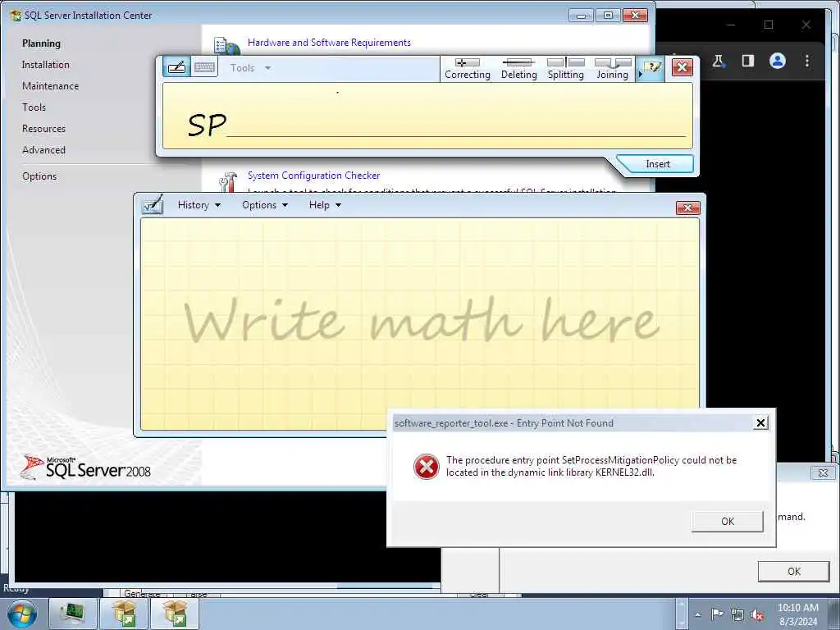Show hidden system tray icons

coord(697,615)
